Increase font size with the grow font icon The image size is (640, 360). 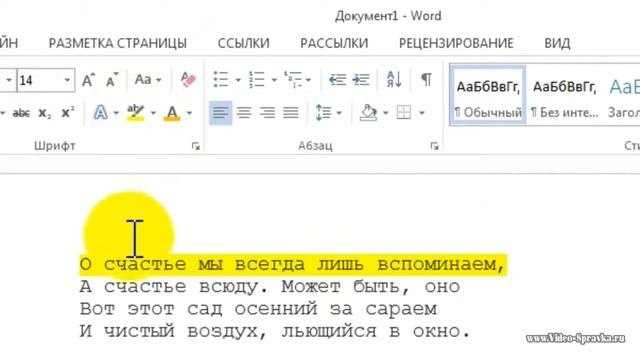[88, 80]
